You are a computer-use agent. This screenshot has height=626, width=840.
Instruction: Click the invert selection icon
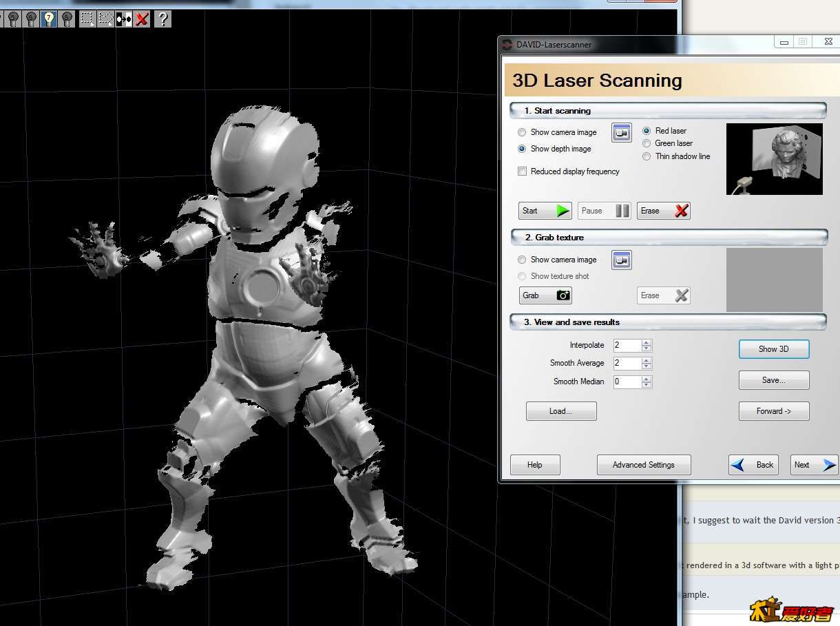click(123, 19)
